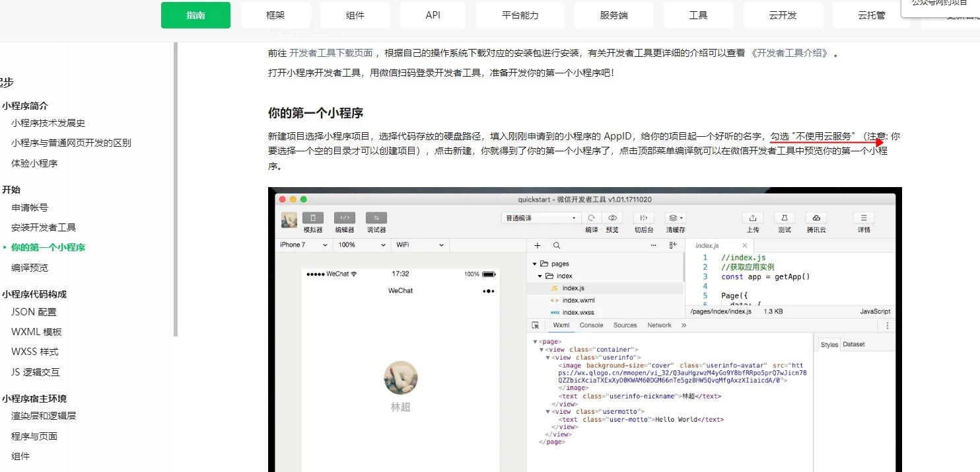Switch to the Console tab in debugger
The image size is (980, 472).
point(592,325)
